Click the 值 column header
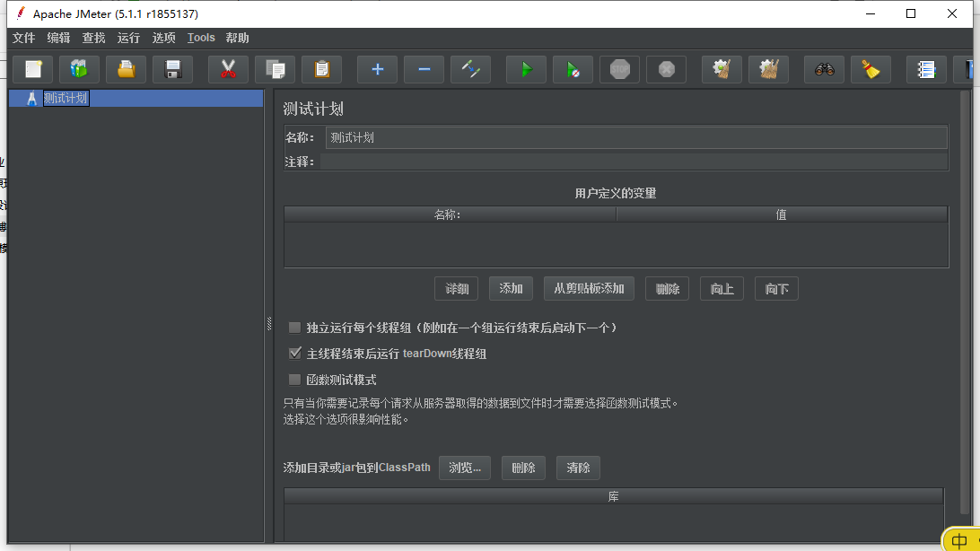 (x=782, y=214)
